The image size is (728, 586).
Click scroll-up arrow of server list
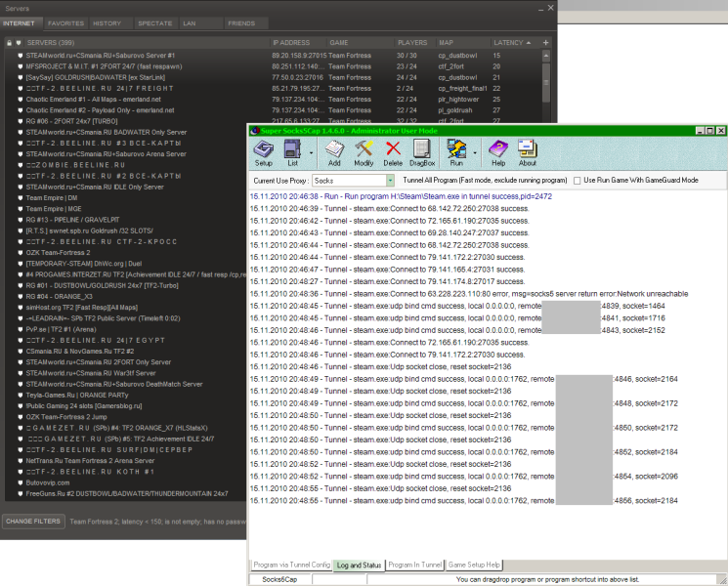tap(546, 56)
